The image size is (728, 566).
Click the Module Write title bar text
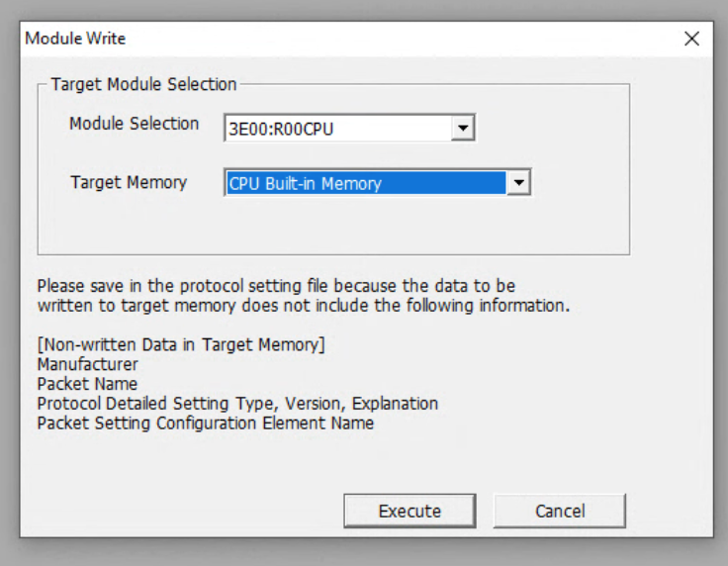(x=75, y=39)
